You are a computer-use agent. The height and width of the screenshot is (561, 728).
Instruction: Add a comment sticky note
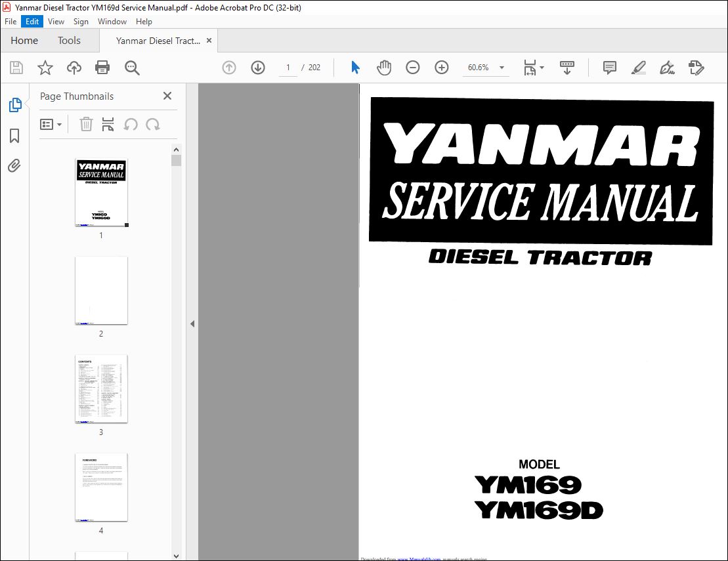(x=610, y=68)
